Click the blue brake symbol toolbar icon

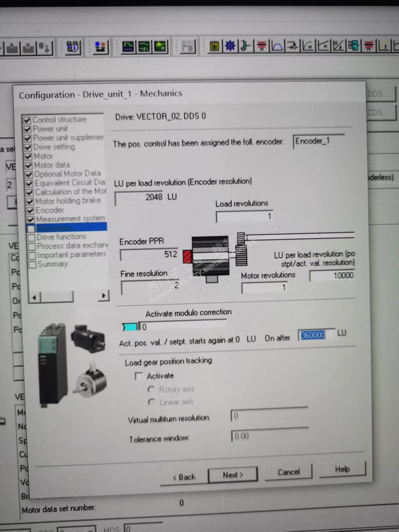246,46
